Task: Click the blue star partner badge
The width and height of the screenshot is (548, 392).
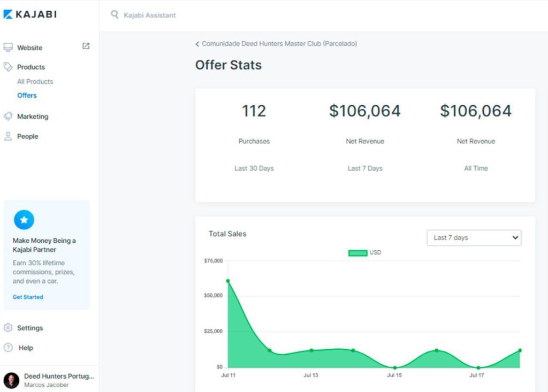Action: [x=24, y=220]
